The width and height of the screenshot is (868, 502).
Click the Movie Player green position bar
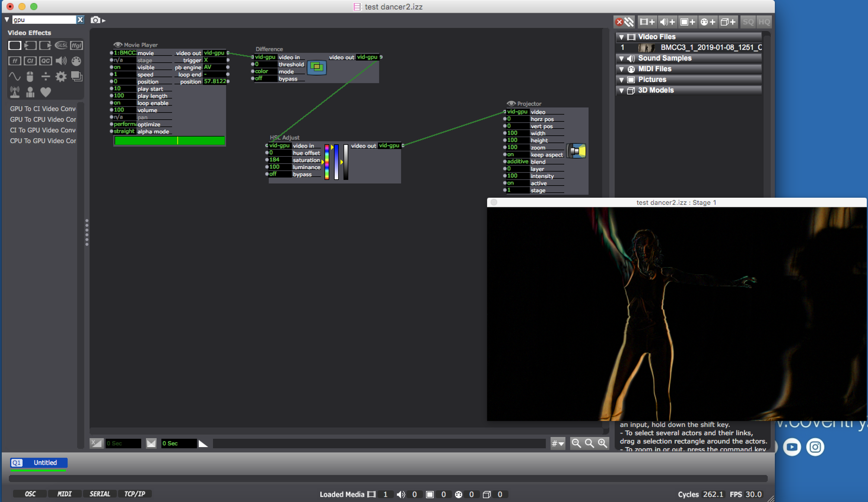[x=169, y=140]
